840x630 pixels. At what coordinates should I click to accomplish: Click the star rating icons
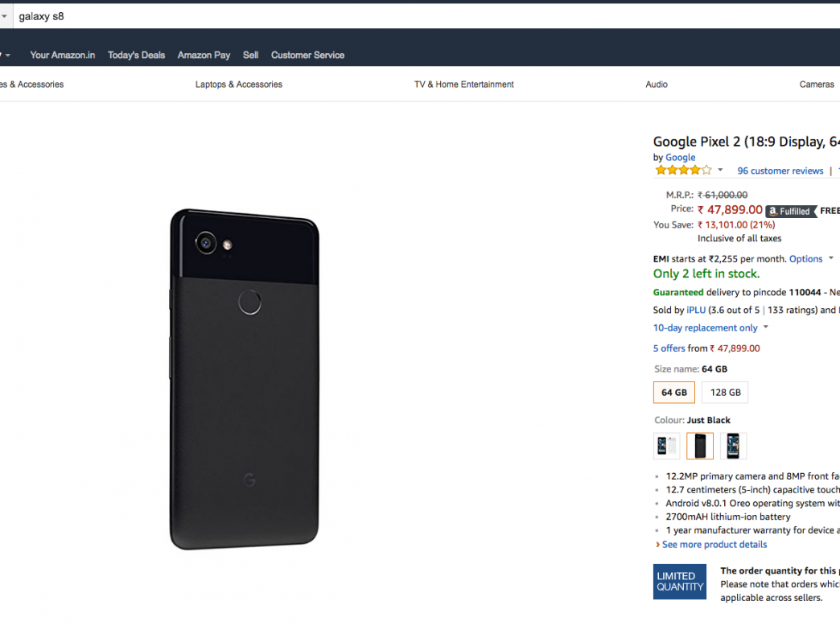click(683, 171)
